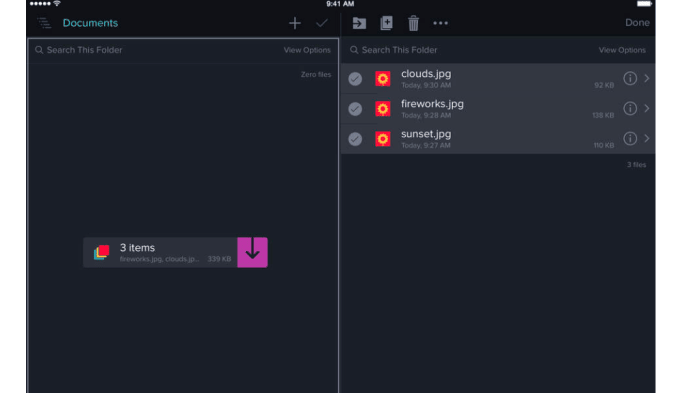
Task: Tap the 3 items label
Action: (x=137, y=247)
